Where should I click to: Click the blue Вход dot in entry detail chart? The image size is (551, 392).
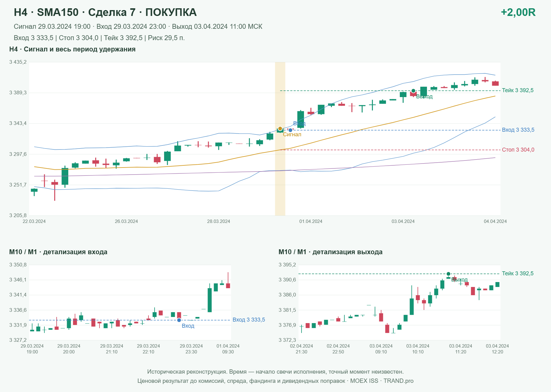(179, 320)
